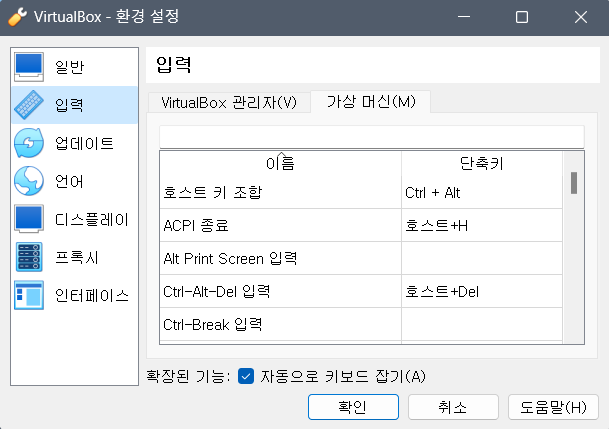Screen dimensions: 609x429
Task: Open the 프록시 server icon
Action: click(x=29, y=257)
